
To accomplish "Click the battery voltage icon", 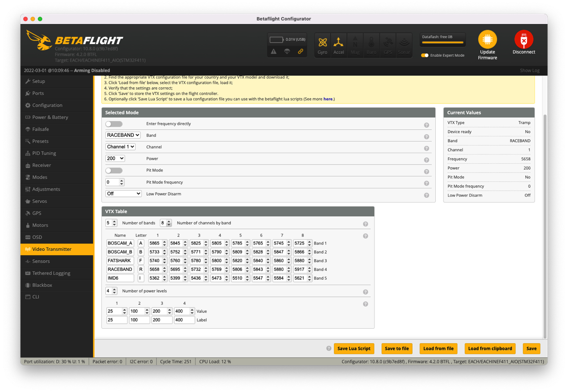I will pyautogui.click(x=276, y=40).
